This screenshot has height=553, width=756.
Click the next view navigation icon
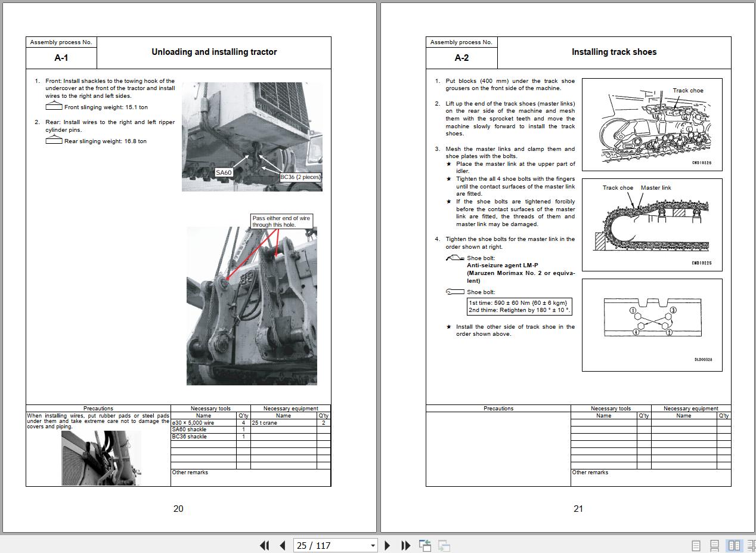coord(444,545)
